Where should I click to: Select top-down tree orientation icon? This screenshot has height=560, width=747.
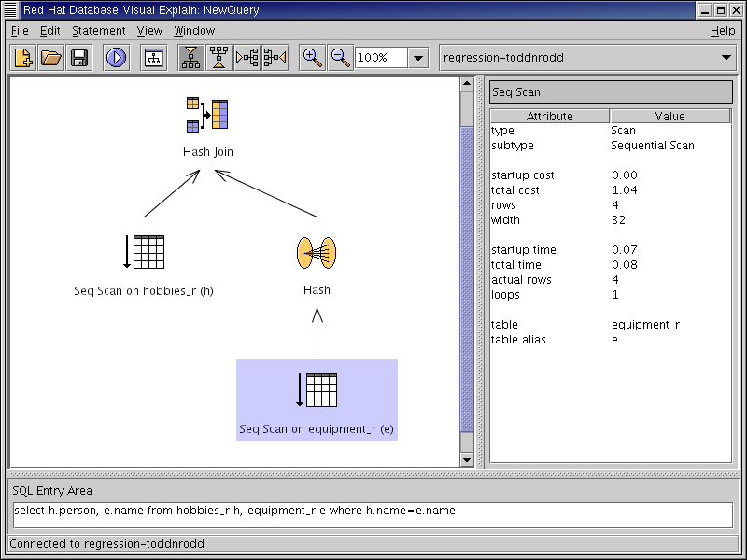point(191,58)
